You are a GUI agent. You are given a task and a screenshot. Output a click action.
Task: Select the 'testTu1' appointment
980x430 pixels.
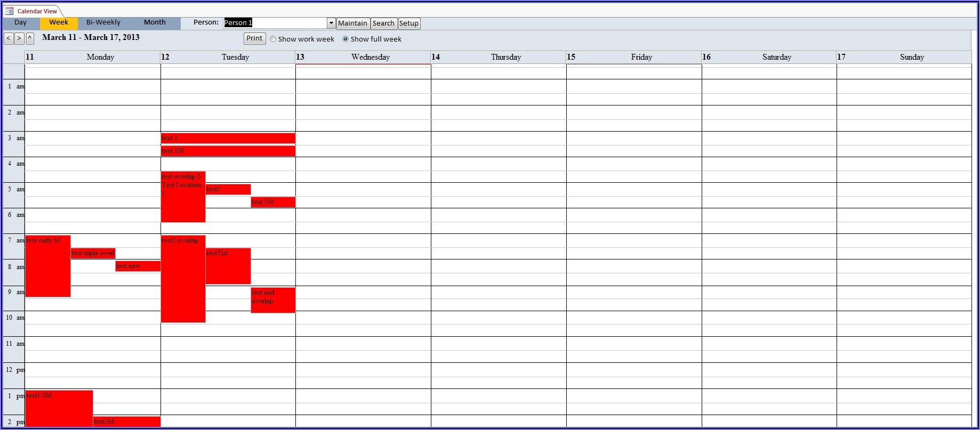[x=228, y=266]
